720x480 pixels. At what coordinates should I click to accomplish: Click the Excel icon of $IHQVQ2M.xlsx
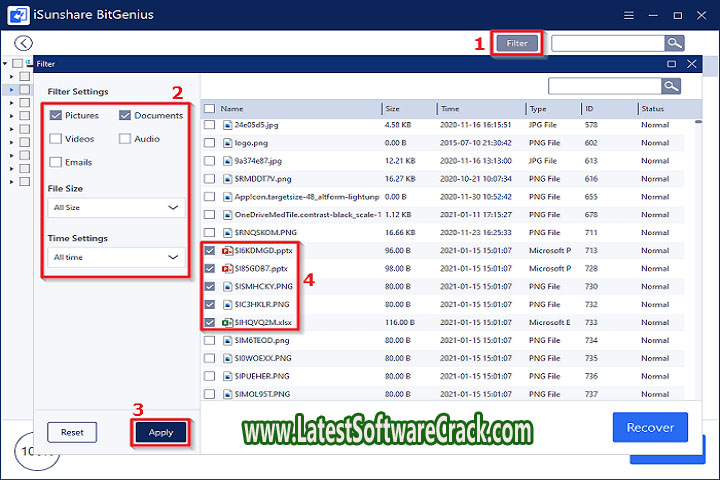click(x=227, y=322)
